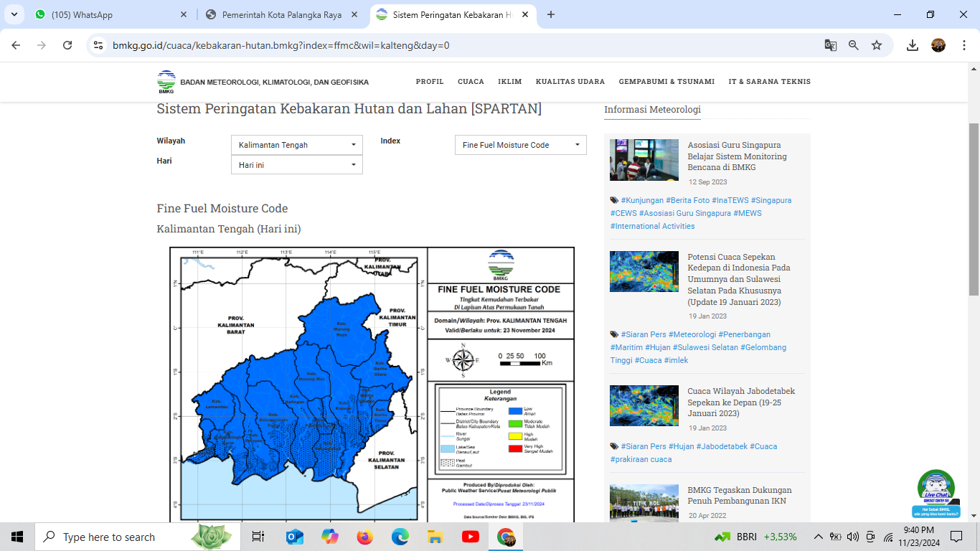
Task: Open Outlook from the taskbar
Action: pos(295,537)
